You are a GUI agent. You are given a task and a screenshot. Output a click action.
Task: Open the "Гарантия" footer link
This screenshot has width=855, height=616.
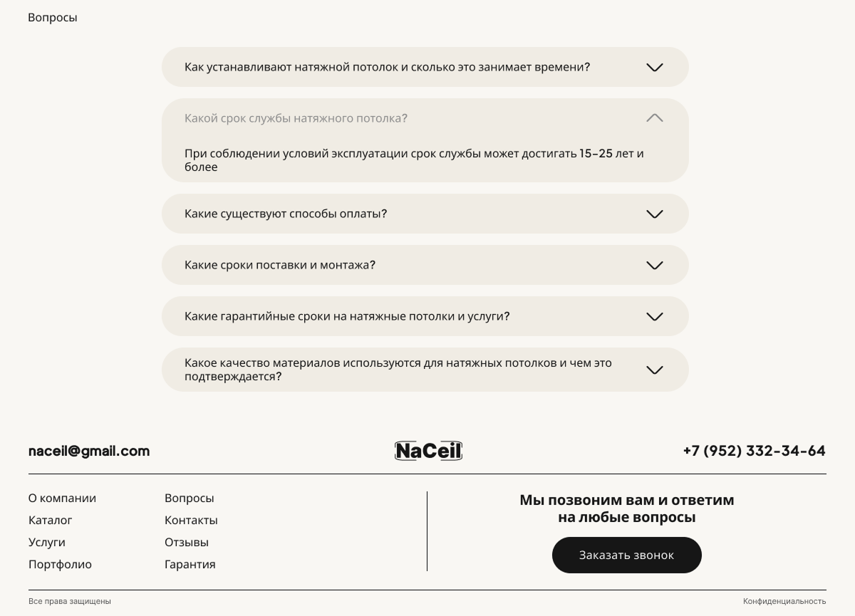coord(190,564)
